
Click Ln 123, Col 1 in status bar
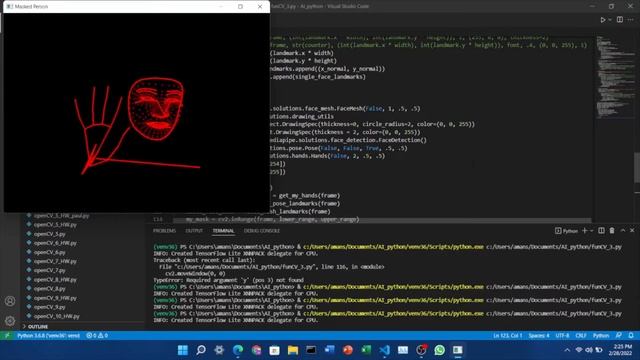click(x=507, y=336)
